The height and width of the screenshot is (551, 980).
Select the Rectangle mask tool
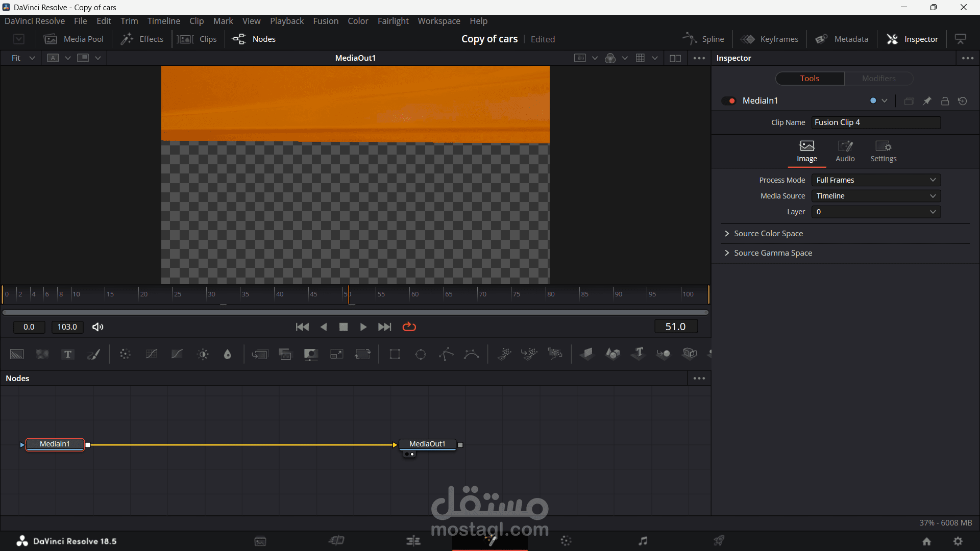[x=395, y=355]
